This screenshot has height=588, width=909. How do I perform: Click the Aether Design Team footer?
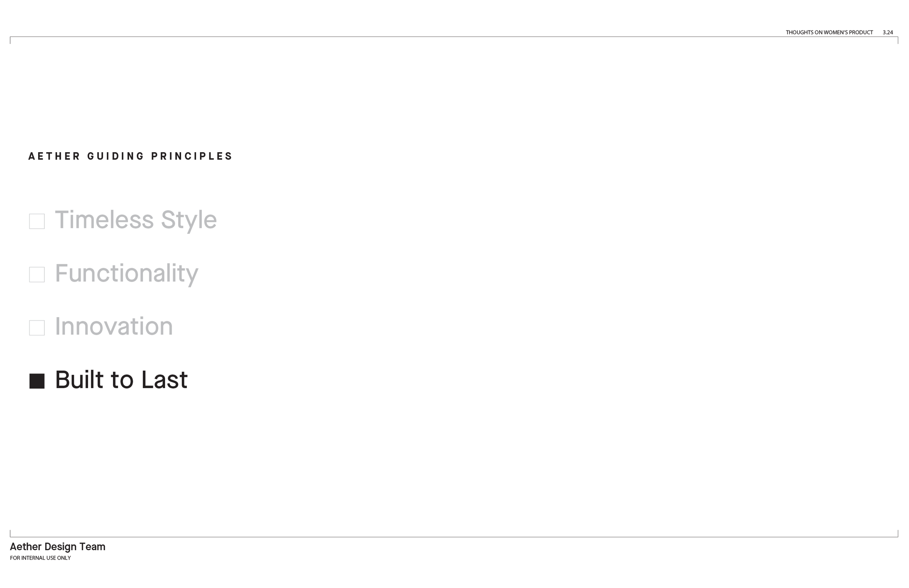coord(58,547)
